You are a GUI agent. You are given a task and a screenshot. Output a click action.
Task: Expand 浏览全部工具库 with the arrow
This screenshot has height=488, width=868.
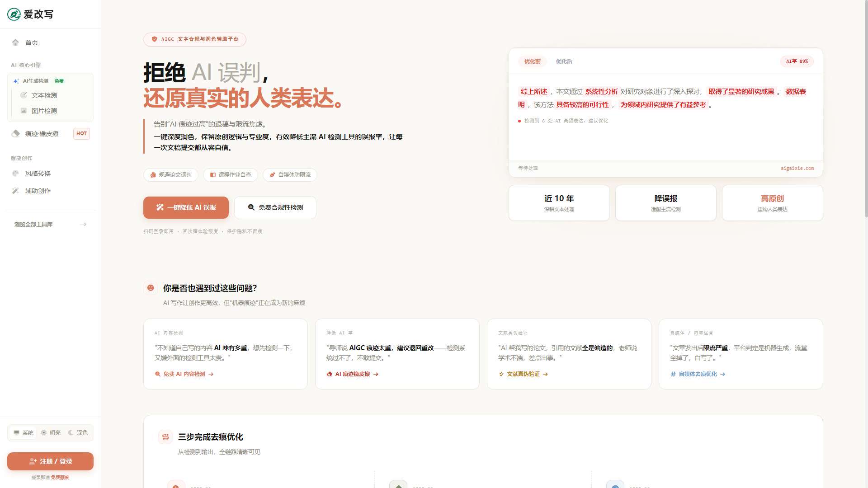click(83, 225)
